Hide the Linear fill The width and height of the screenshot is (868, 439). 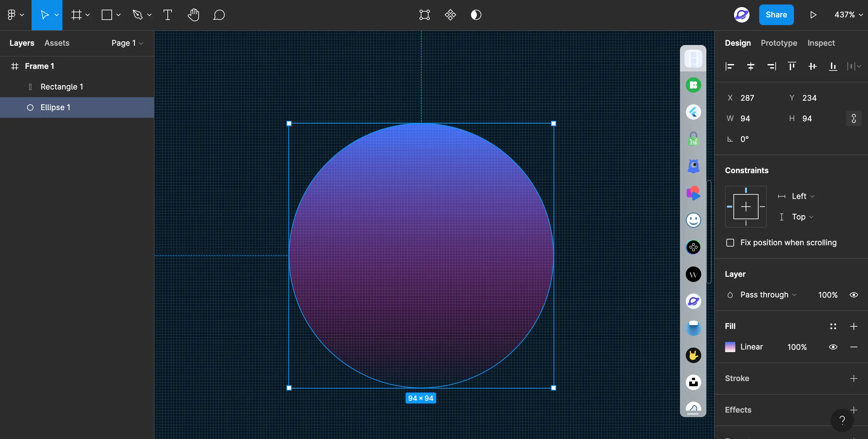(x=833, y=347)
